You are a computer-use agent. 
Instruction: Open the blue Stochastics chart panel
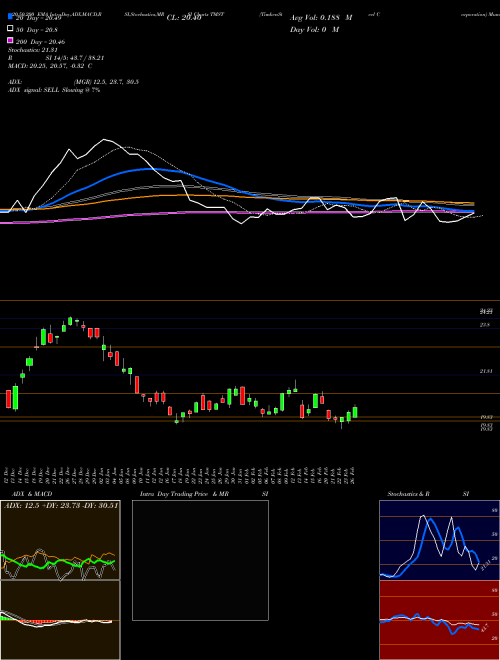tap(439, 540)
